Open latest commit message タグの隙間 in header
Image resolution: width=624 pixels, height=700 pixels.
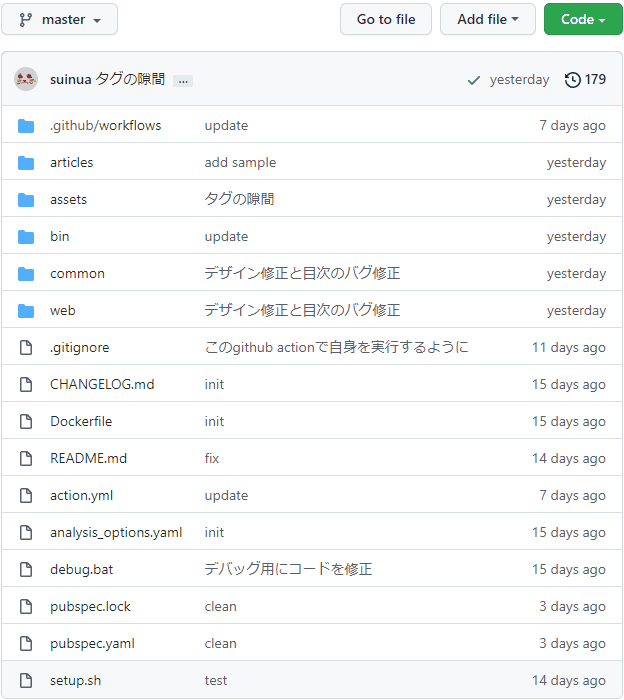click(130, 79)
